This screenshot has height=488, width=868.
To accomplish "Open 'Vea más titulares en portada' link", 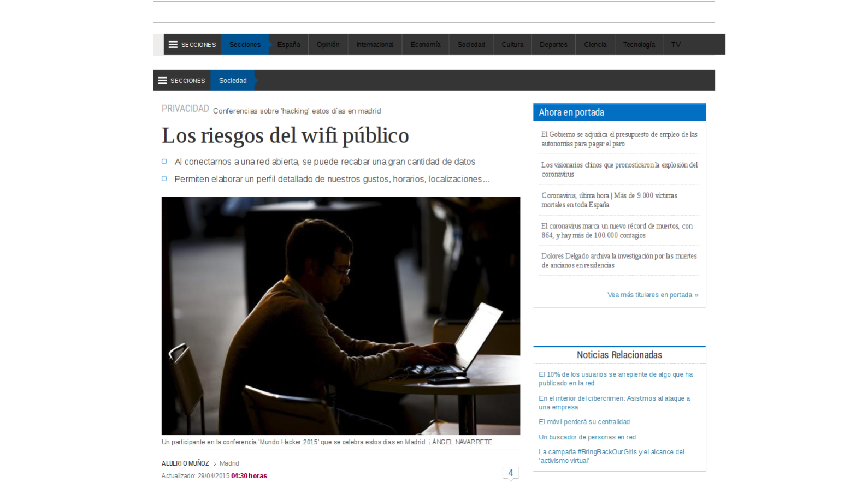I will coord(652,295).
